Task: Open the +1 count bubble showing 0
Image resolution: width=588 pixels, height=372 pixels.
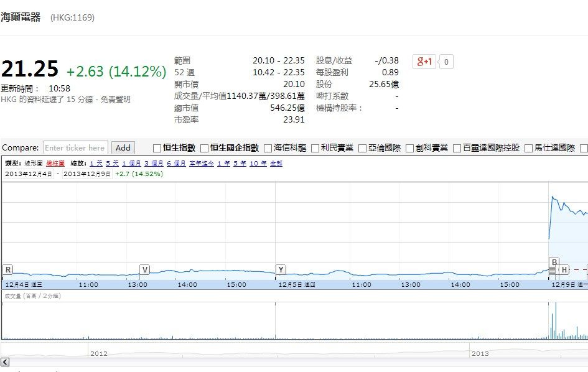Action: (x=447, y=62)
